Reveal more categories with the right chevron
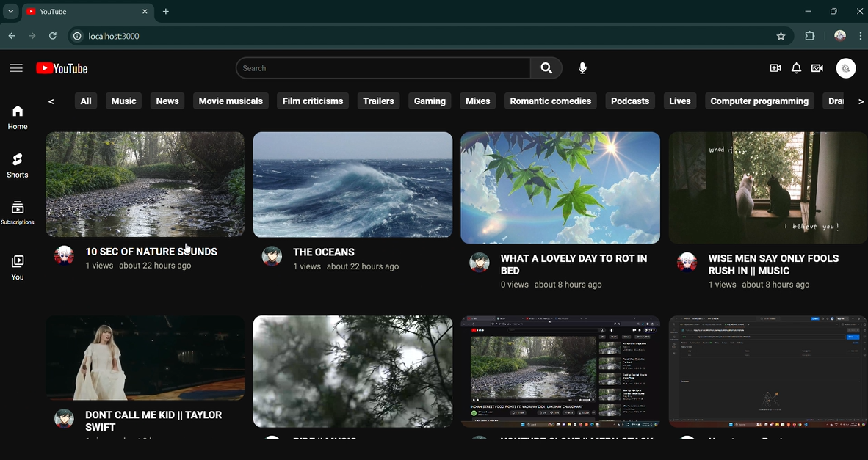 [861, 101]
